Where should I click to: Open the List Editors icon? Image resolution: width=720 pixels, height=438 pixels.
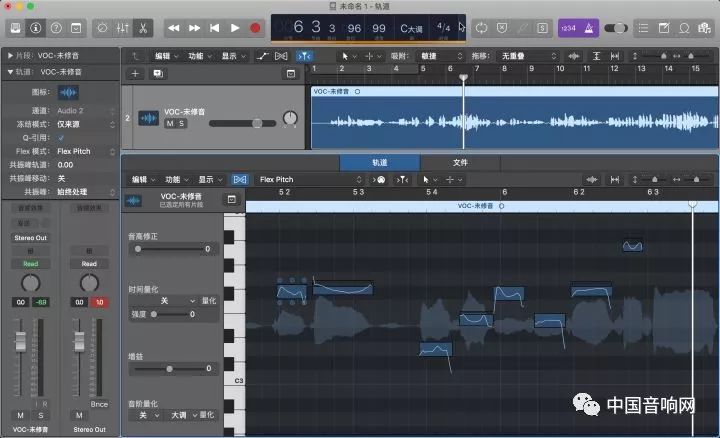[x=643, y=28]
